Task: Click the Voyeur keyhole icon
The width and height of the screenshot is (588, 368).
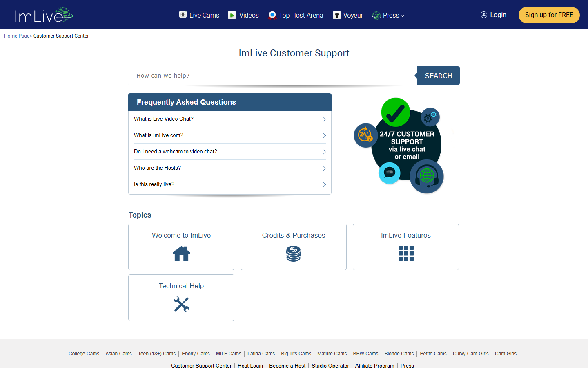Action: click(x=337, y=15)
